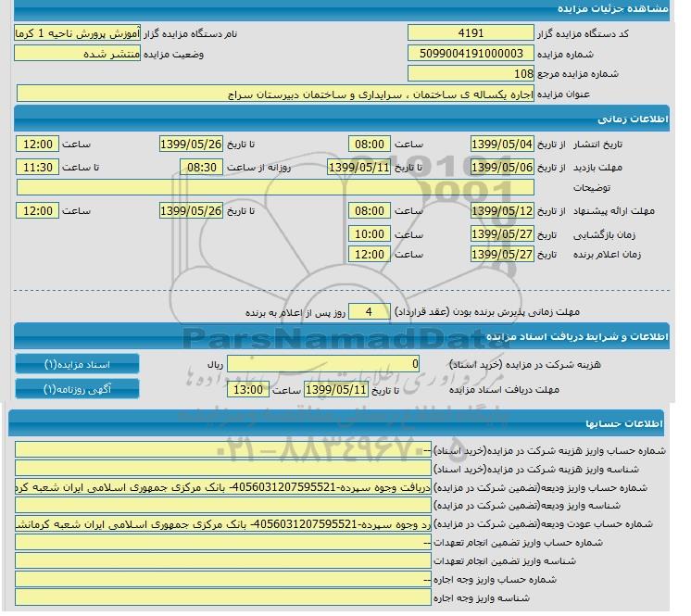
Task: Select the publish end date 1399/05/26 in تاریخ انتشار row
Action: (193, 145)
